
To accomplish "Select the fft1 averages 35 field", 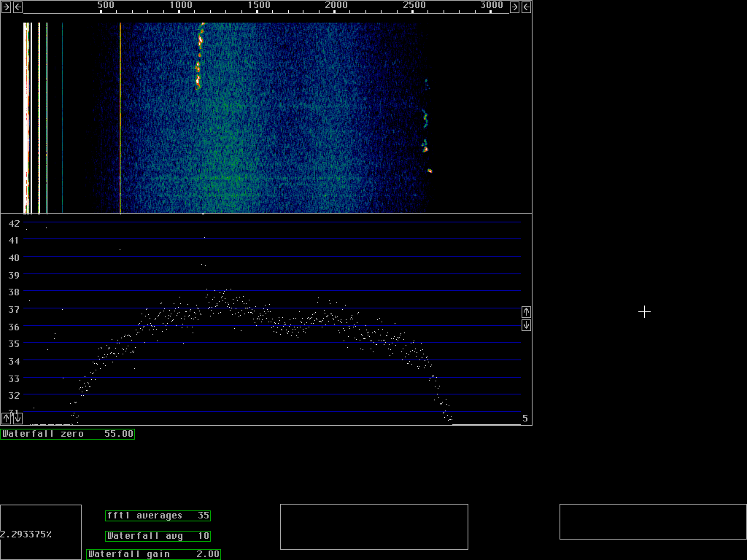I will tap(158, 516).
